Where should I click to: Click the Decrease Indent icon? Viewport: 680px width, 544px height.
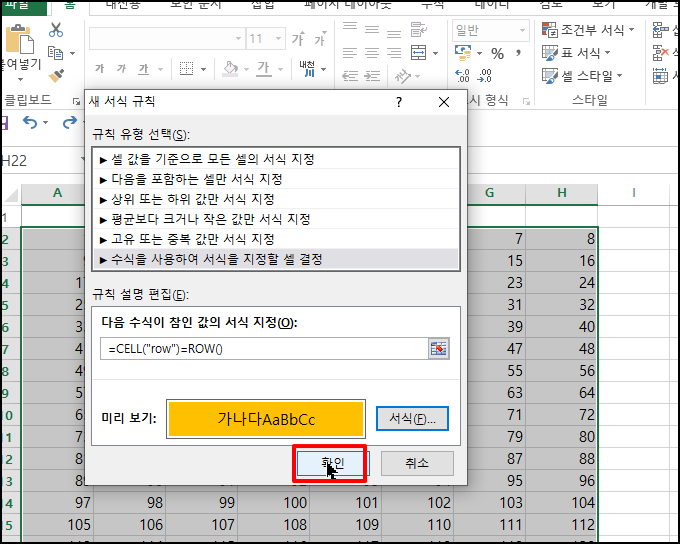[x=350, y=76]
